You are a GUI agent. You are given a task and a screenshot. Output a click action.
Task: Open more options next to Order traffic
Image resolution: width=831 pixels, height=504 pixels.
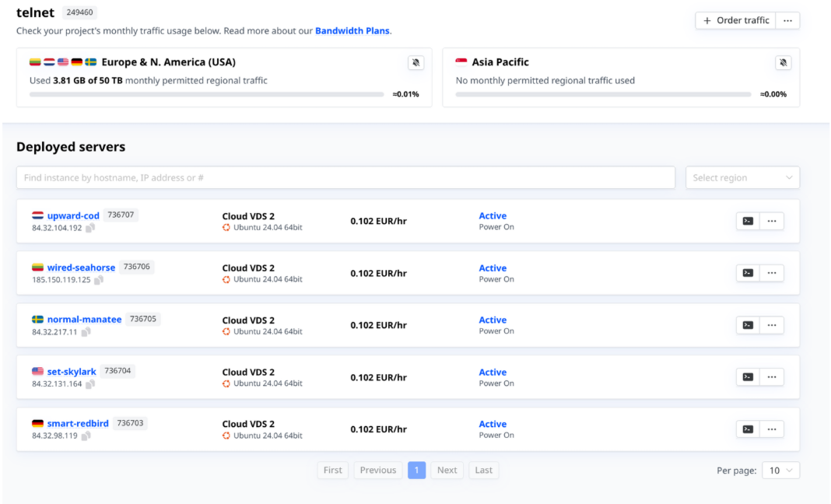787,21
